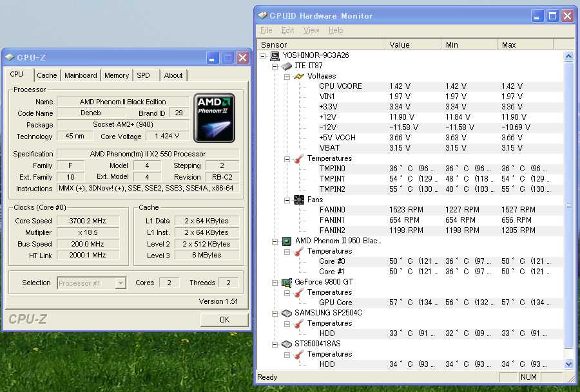This screenshot has width=580, height=392.
Task: Select the GPU Core temperature row
Action: pyautogui.click(x=440, y=303)
